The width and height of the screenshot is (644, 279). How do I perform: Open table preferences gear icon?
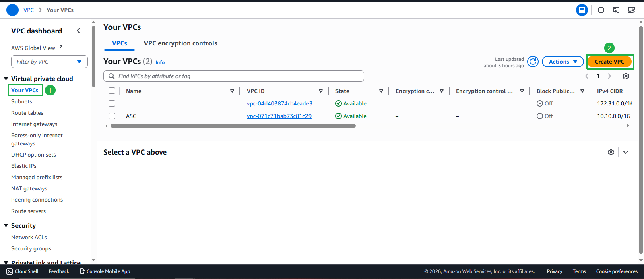[626, 76]
